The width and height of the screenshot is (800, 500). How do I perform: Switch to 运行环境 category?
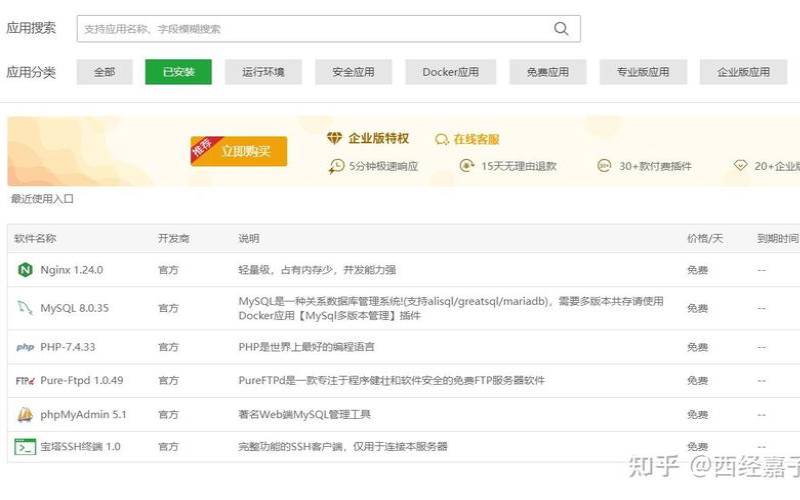[263, 72]
